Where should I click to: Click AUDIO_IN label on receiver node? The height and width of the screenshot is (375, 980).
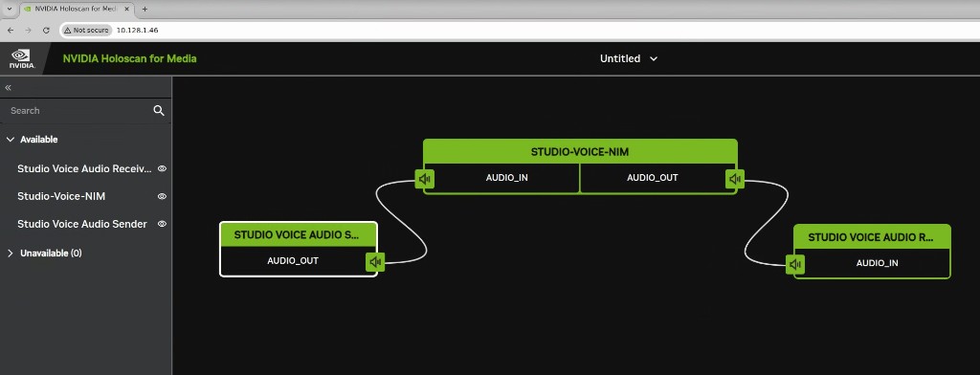pyautogui.click(x=878, y=263)
